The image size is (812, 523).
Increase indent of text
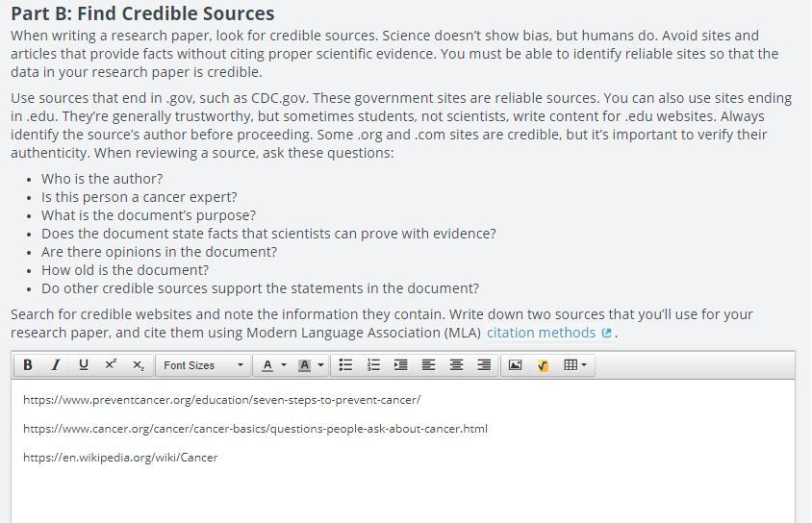pyautogui.click(x=401, y=365)
